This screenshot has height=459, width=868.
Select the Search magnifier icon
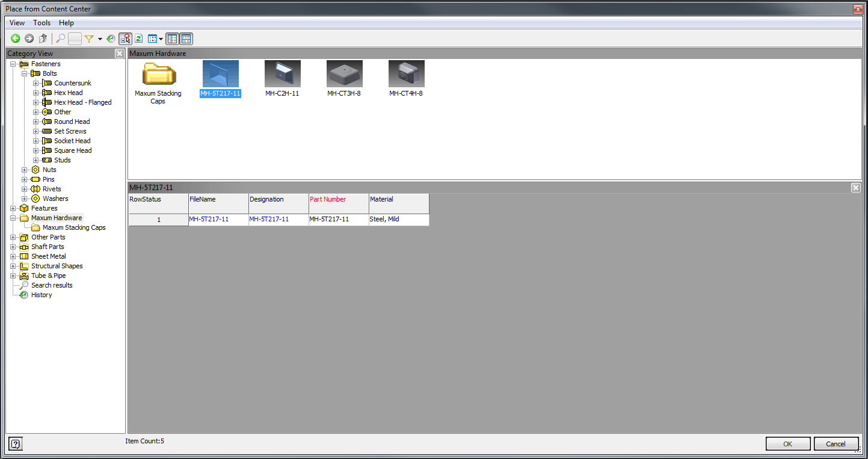click(x=61, y=39)
